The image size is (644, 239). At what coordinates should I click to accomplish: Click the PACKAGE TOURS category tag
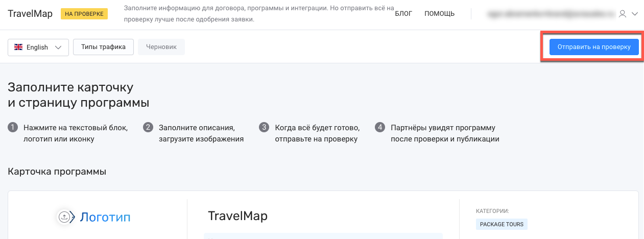[502, 224]
